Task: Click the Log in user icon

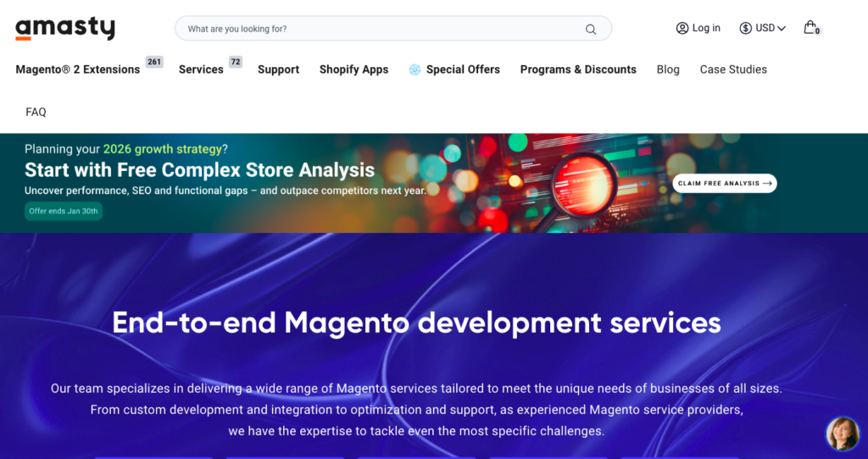Action: pos(682,28)
